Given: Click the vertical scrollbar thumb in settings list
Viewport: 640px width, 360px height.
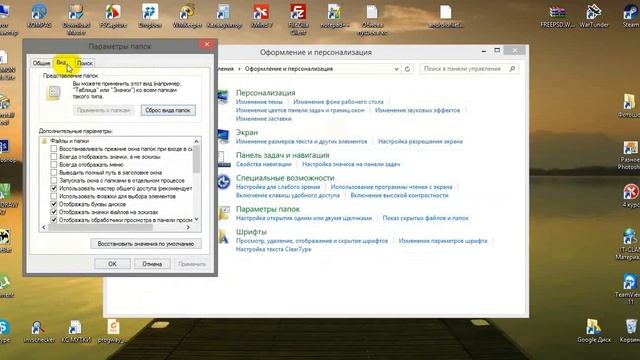Looking at the screenshot, I should [196, 159].
